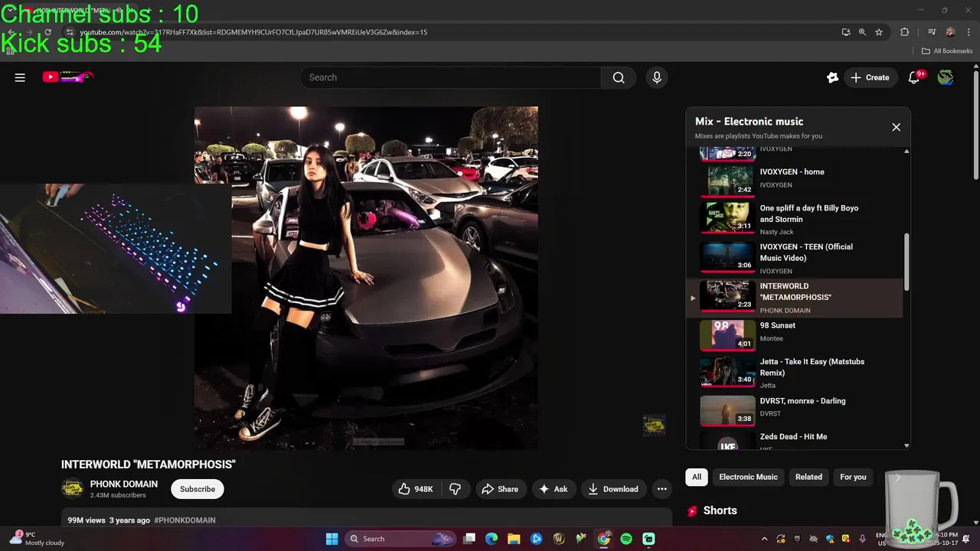Click the video title INTERWORLD "METAMORPHOSIS"

(149, 465)
